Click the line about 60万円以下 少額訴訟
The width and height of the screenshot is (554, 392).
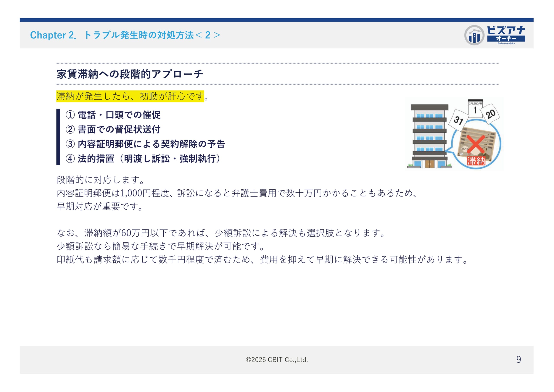coord(221,233)
